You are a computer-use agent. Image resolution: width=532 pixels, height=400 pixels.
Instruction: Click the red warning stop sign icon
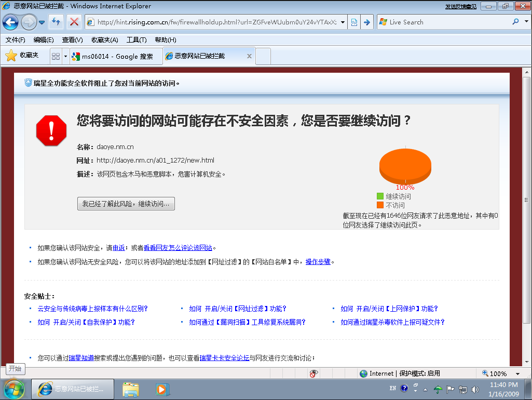click(x=51, y=131)
